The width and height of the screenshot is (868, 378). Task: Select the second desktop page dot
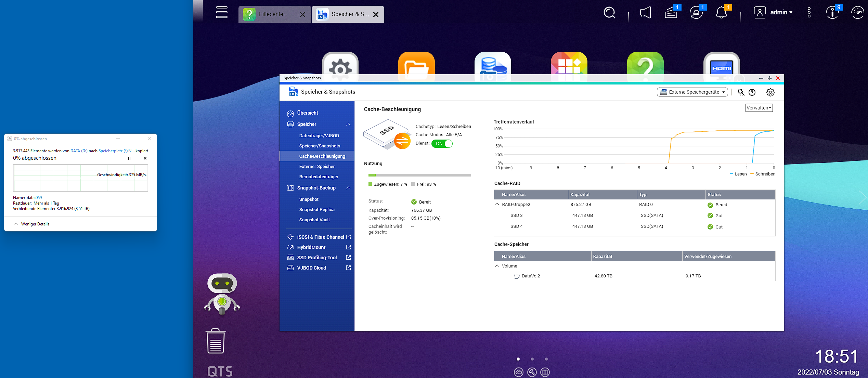[532, 359]
